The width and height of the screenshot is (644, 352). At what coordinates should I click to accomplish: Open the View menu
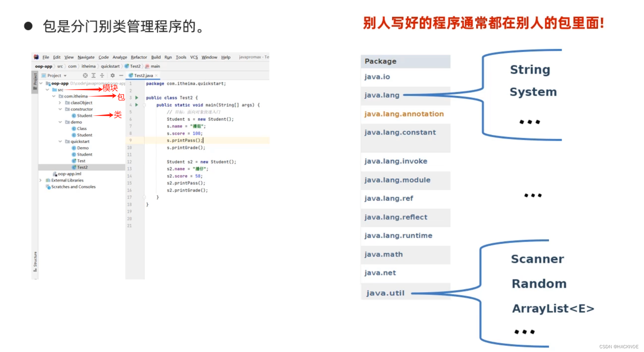point(69,57)
